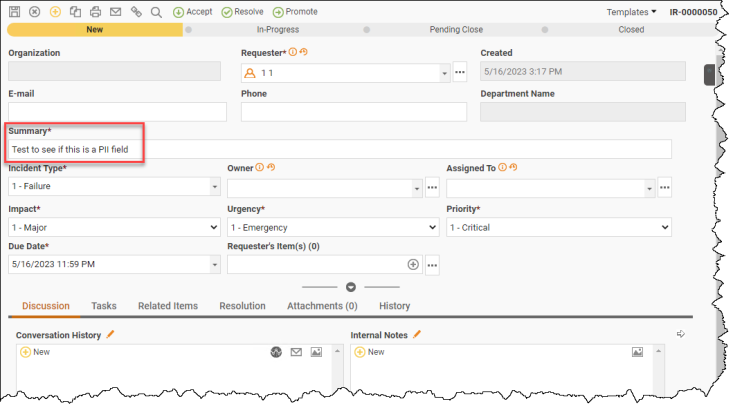Open the Incident Type dropdown
Screen dimensions: 733x408
114,186
